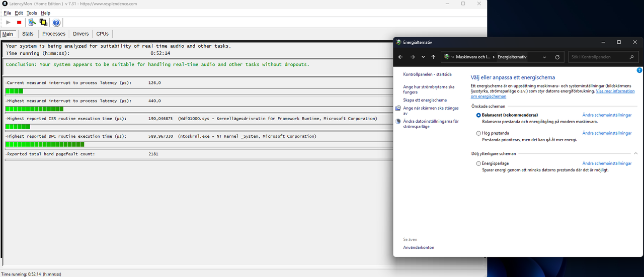The height and width of the screenshot is (277, 644).
Task: Open LatencyMon options toolbar icon
Action: pos(32,23)
